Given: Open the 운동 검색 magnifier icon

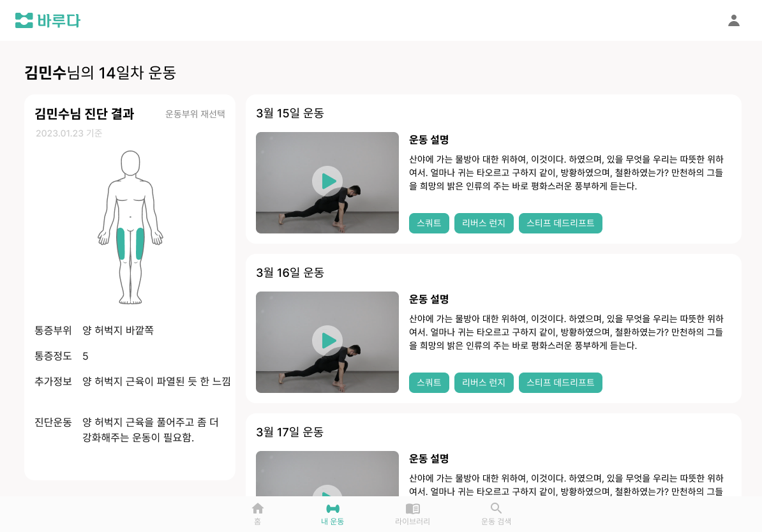Looking at the screenshot, I should coord(496,508).
